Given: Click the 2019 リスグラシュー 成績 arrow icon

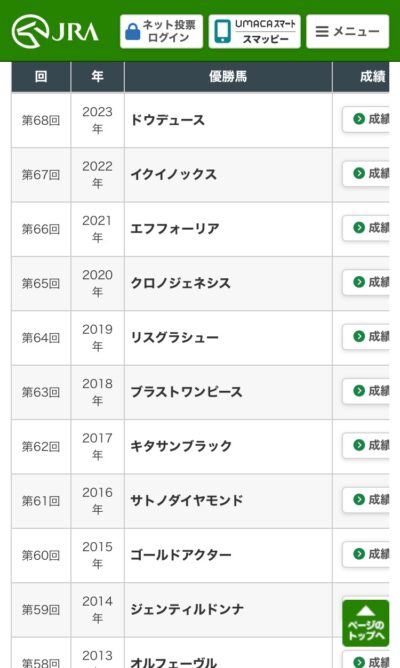Looking at the screenshot, I should tap(359, 337).
